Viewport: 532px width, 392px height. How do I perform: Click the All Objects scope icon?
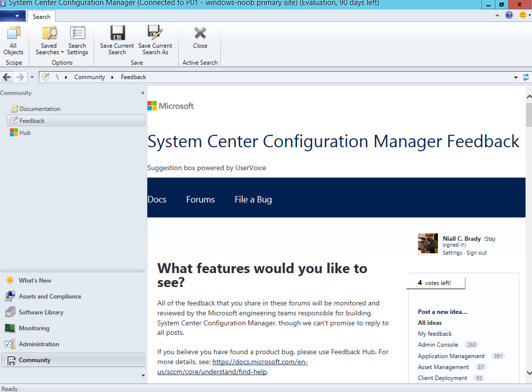click(x=13, y=33)
